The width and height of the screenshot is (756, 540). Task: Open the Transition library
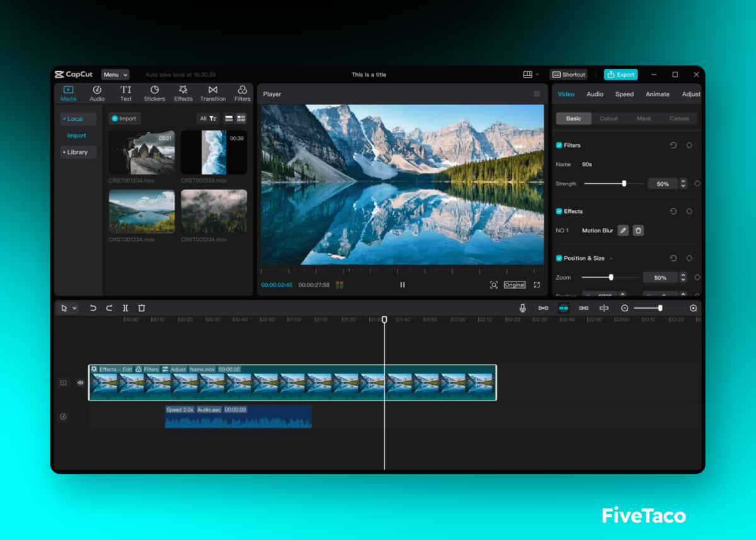pos(213,93)
